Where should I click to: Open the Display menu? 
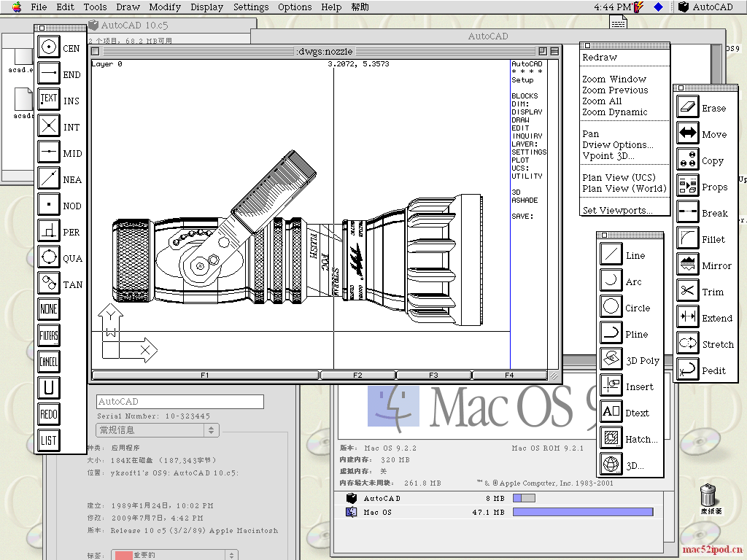206,7
